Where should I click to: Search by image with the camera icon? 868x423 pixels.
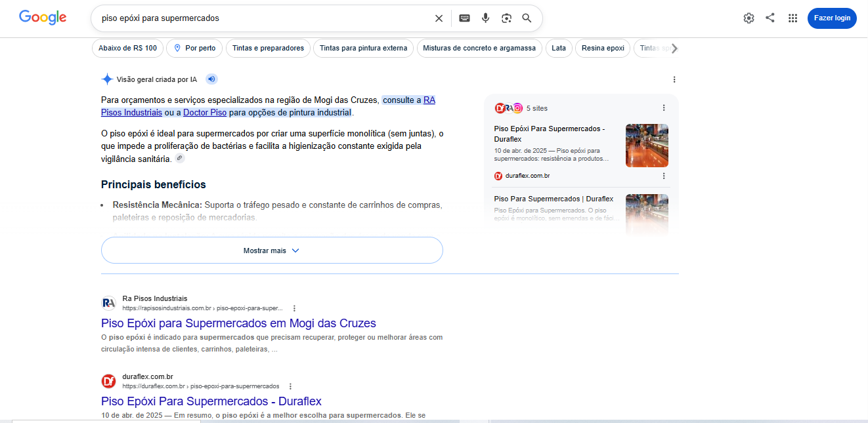click(x=506, y=18)
